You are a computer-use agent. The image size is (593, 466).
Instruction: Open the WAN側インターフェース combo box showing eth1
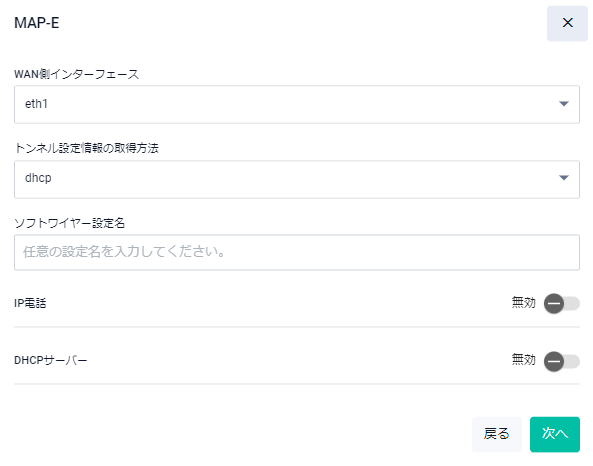(297, 104)
